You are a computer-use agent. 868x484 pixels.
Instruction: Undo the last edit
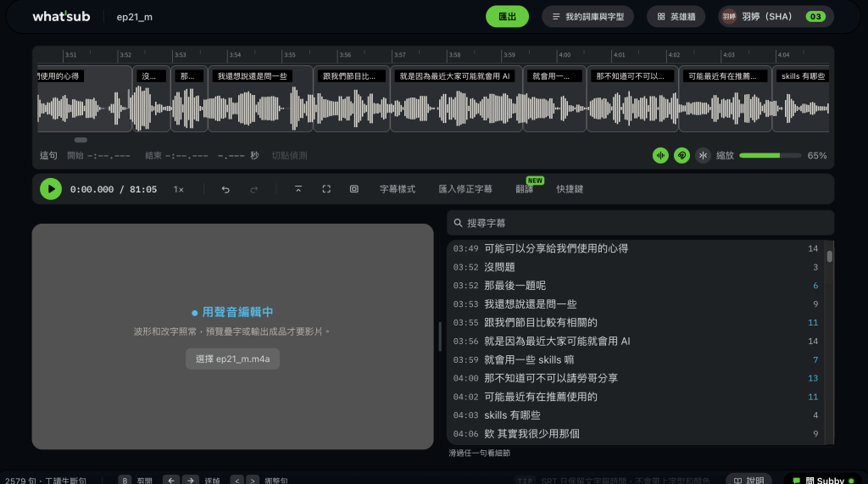[x=225, y=189]
